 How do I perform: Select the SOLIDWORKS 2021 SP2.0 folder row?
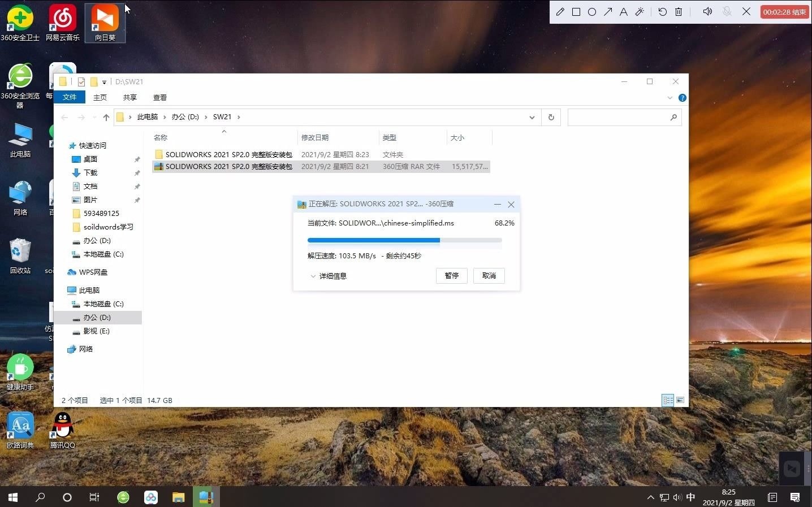click(x=321, y=154)
